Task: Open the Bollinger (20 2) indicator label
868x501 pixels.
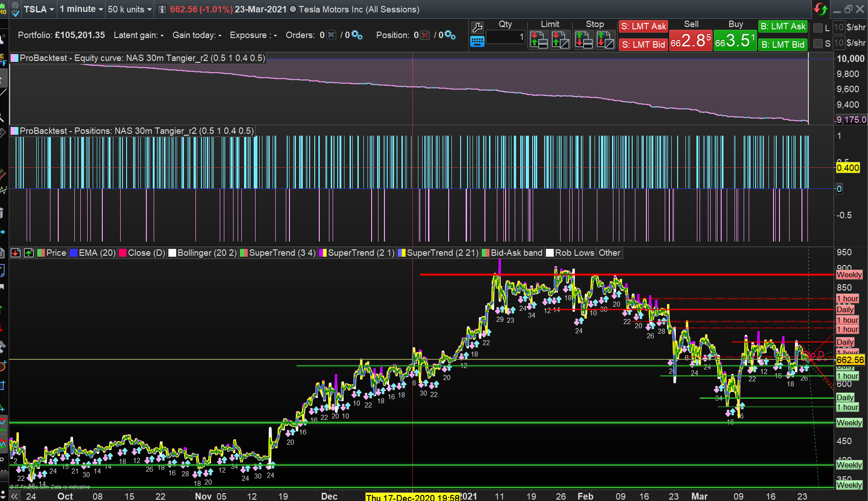Action: [206, 253]
